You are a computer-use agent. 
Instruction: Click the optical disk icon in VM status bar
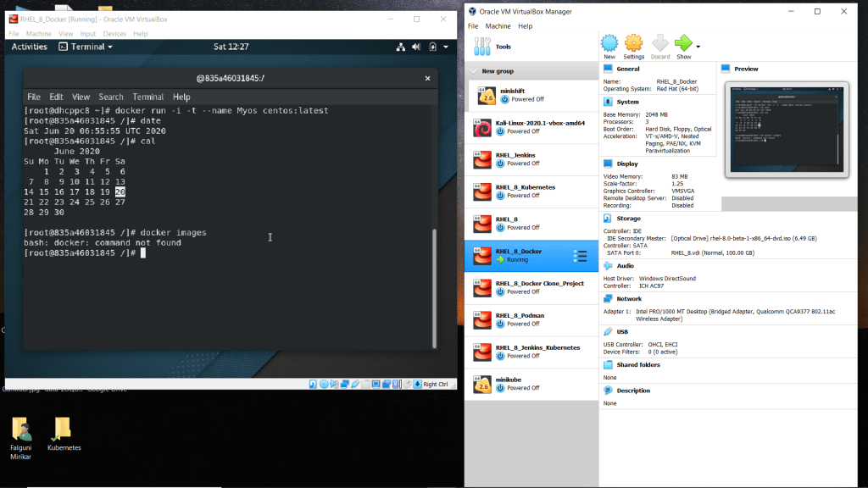324,384
